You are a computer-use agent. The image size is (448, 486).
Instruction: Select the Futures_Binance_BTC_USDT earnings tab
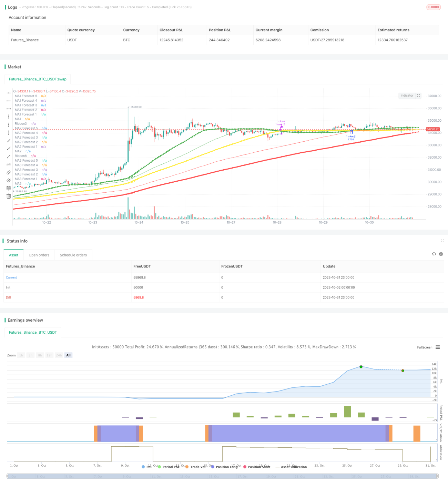33,332
